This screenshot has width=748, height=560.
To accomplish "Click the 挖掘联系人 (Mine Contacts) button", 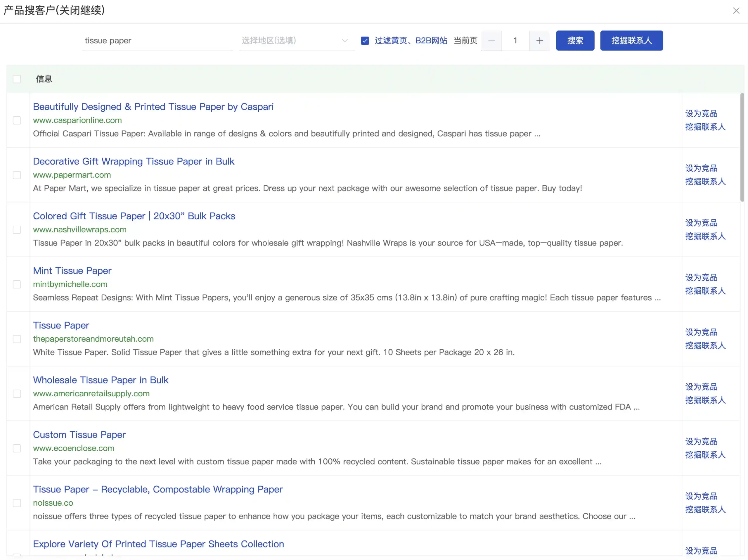I will coord(632,40).
